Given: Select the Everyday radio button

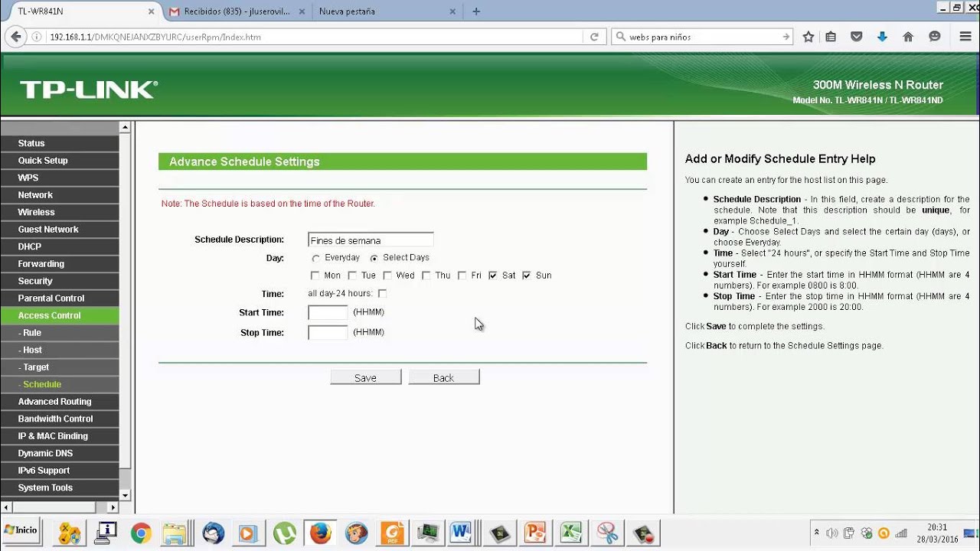Looking at the screenshot, I should click(x=315, y=259).
